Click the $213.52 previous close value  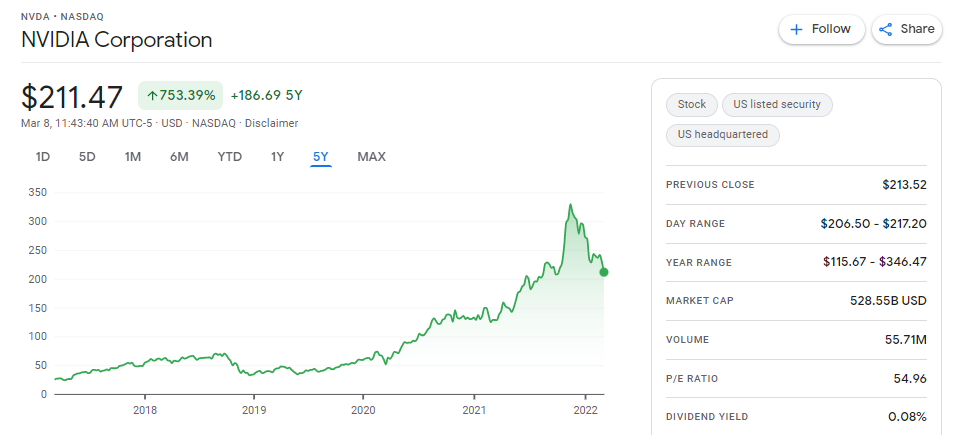[904, 184]
